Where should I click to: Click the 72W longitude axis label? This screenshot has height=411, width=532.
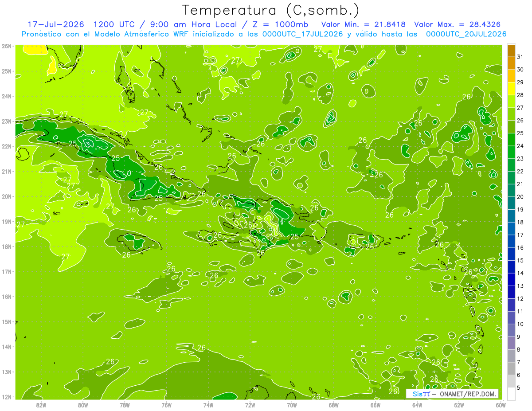point(250,405)
